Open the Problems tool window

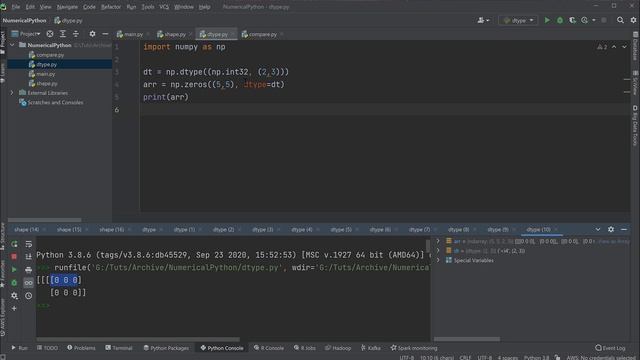(x=81, y=348)
